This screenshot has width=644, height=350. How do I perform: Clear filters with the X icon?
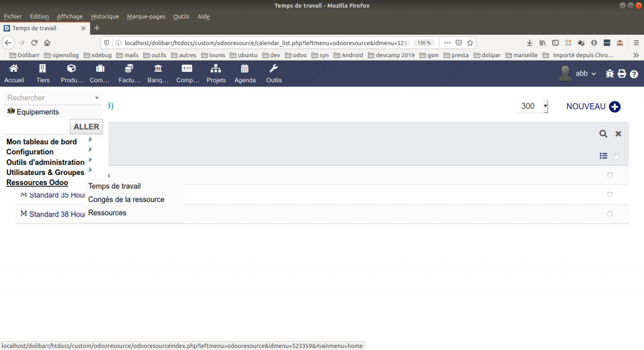point(618,133)
